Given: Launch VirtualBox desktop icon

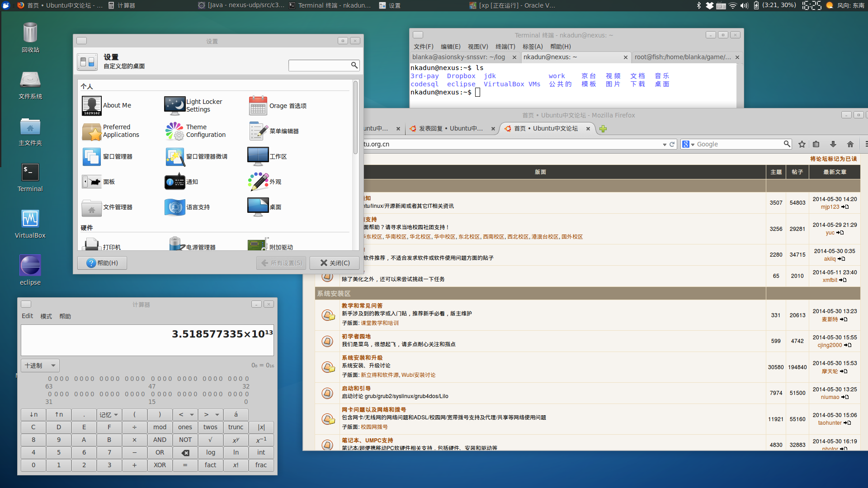Looking at the screenshot, I should point(30,224).
